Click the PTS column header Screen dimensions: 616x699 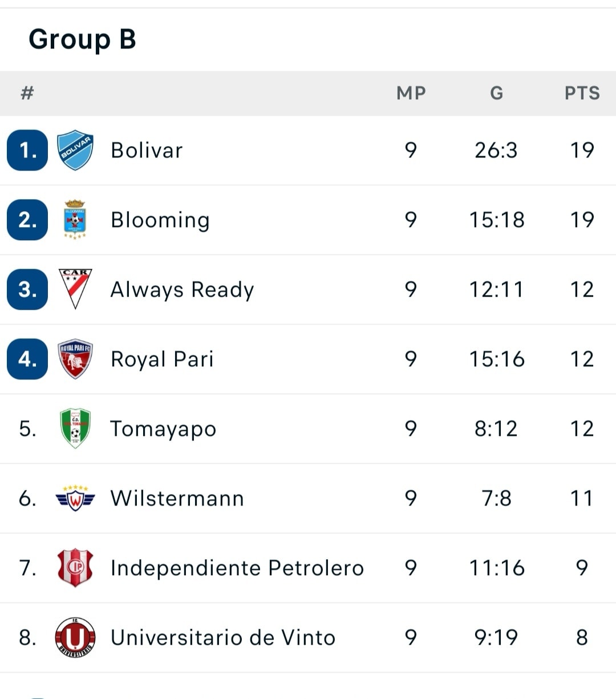[582, 93]
